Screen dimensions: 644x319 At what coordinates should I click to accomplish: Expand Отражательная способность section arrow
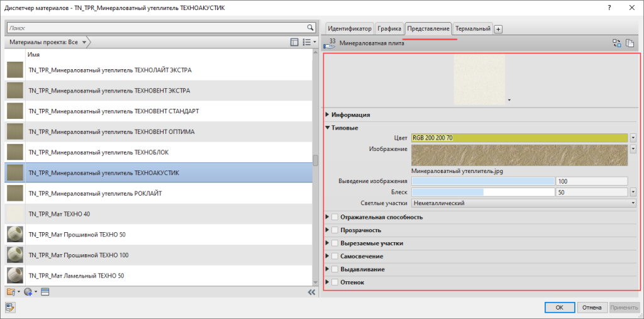point(327,216)
